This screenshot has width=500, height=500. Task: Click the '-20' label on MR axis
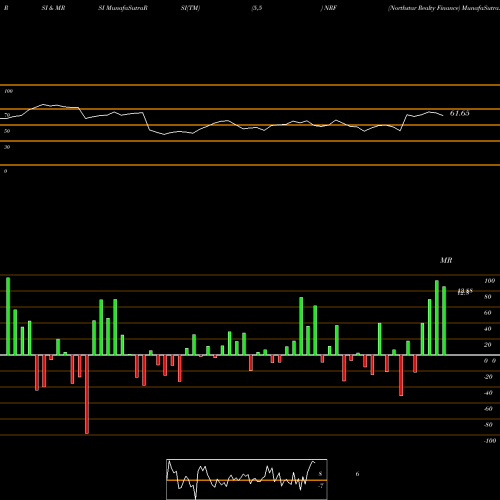(488, 377)
